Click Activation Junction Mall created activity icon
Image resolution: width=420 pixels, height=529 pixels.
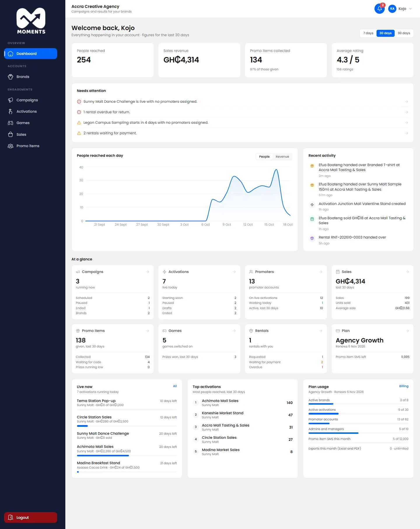pos(312,205)
